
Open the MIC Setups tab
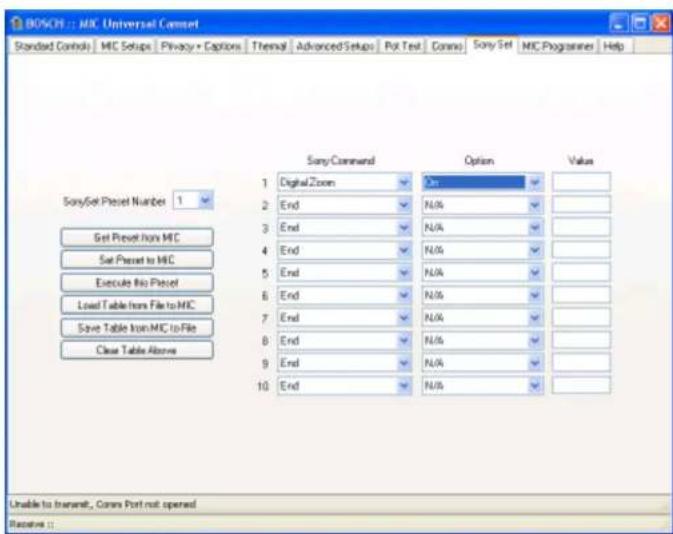click(x=126, y=46)
